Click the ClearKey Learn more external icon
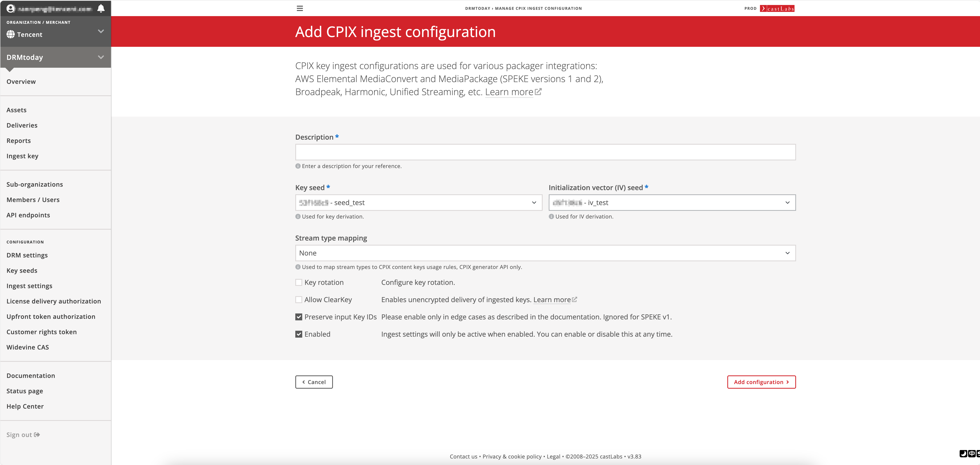Image resolution: width=980 pixels, height=465 pixels. click(574, 300)
